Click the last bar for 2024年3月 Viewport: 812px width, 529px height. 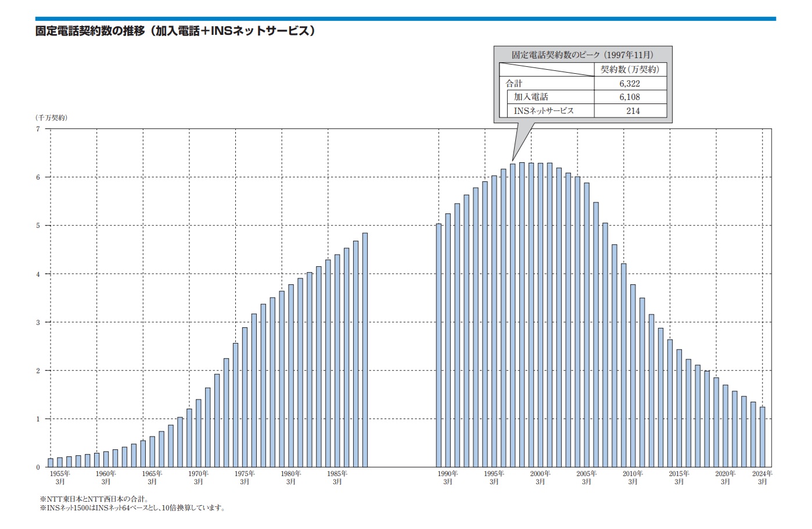(762, 437)
